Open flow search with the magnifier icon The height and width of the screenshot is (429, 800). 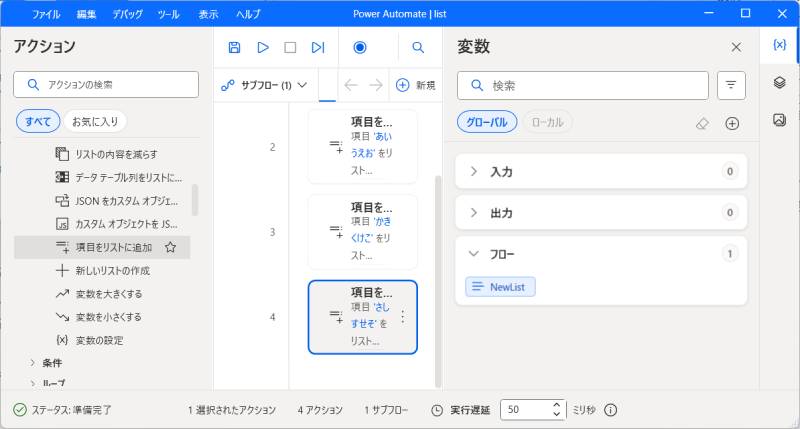pyautogui.click(x=418, y=47)
